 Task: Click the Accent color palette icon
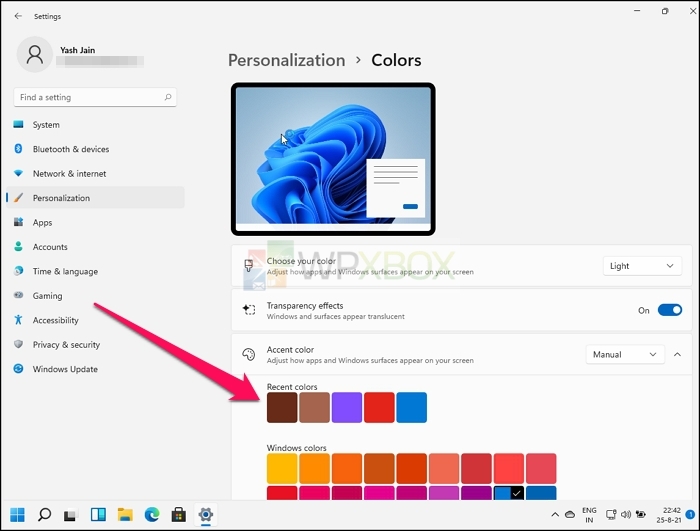[x=249, y=354]
